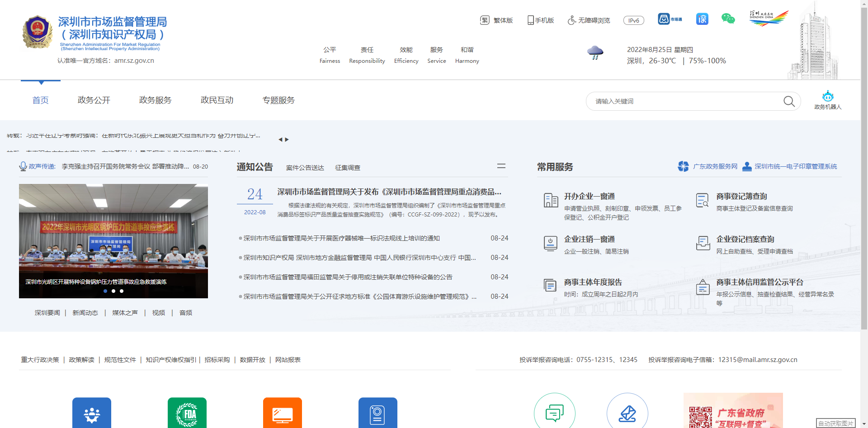Open the government service robot
This screenshot has width=868, height=428.
coord(828,100)
